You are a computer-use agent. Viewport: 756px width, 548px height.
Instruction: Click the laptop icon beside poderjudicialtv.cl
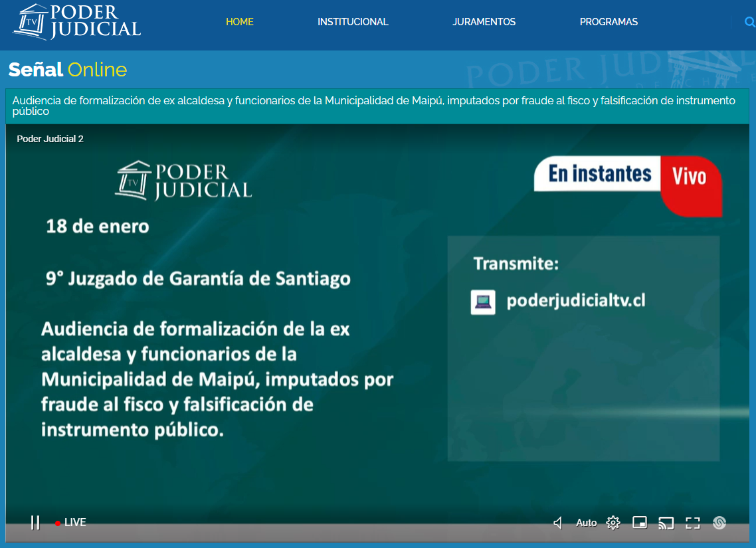coord(483,302)
